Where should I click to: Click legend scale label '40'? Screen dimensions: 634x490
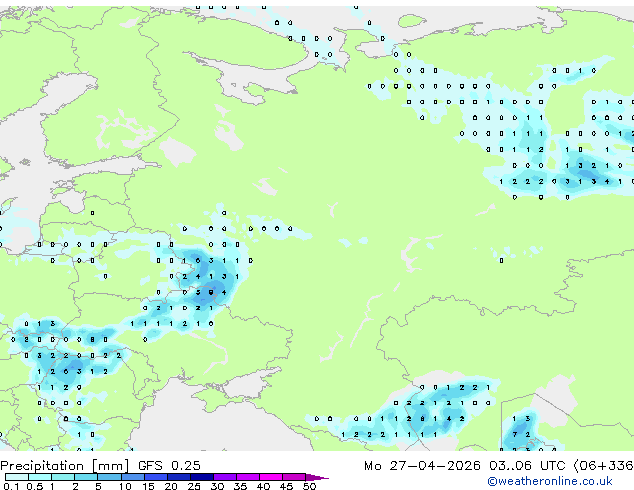(263, 486)
